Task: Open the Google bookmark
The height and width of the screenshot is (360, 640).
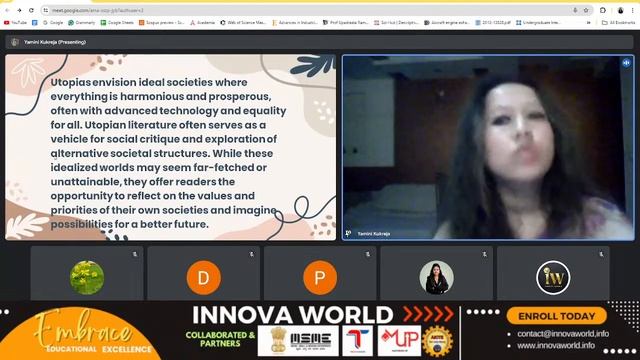Action: coord(53,23)
